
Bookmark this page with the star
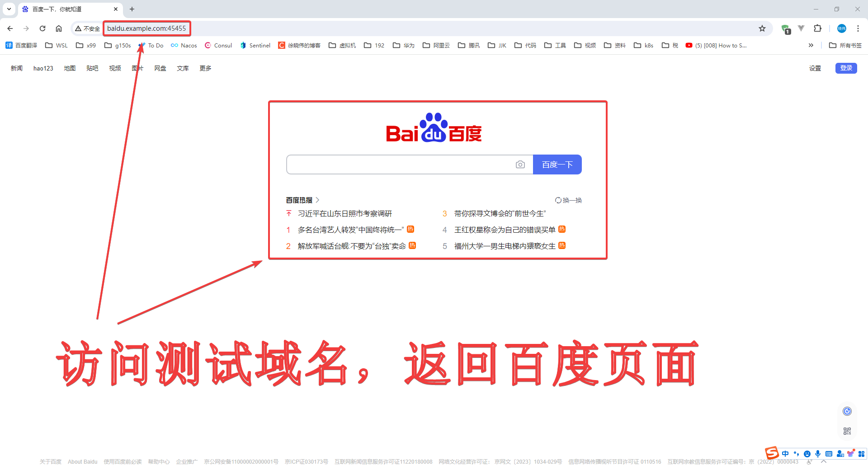click(762, 28)
